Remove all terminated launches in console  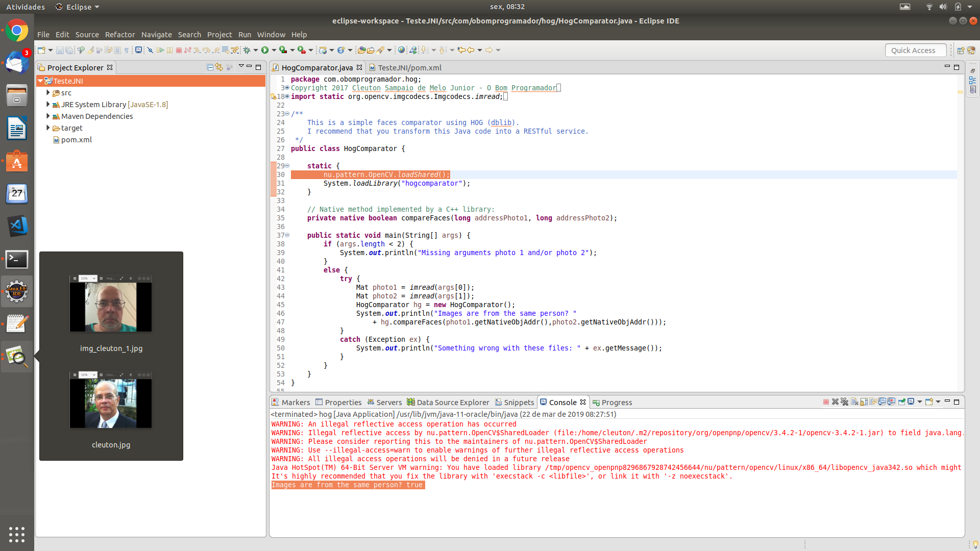click(844, 402)
